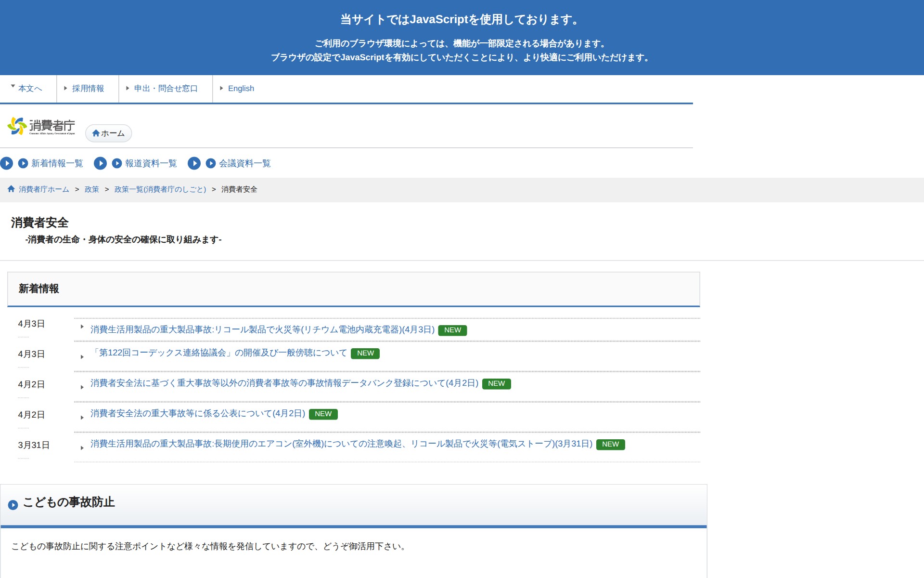The width and height of the screenshot is (924, 578).
Task: Expand the 本文へ disclosure triangle
Action: [12, 86]
